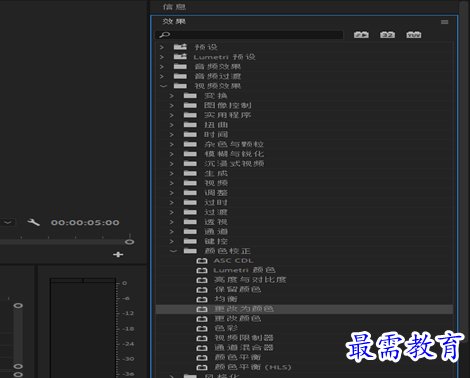
Task: Select the 视频限制器 effect icon
Action: 202,338
